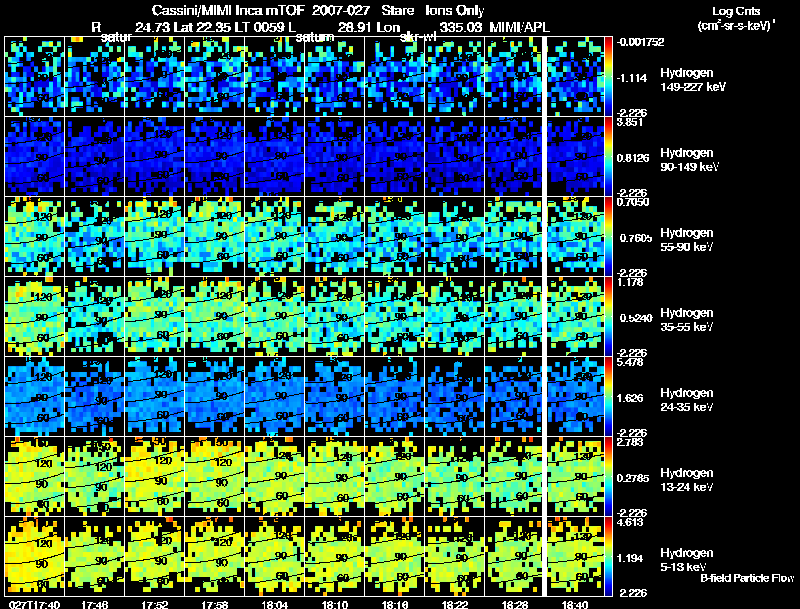Click the 18:22 time label
800x609 pixels.
(x=455, y=604)
